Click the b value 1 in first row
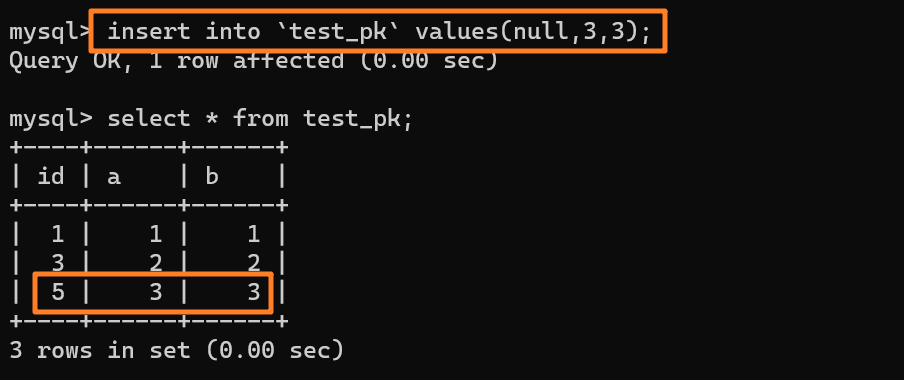Viewport: 904px width, 380px height. coord(254,234)
